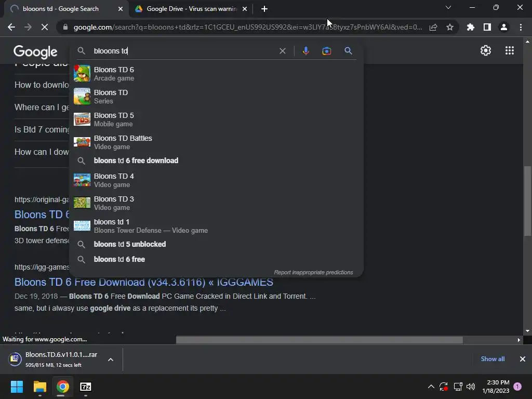Click the vertical page scrollbar thumb
This screenshot has height=399, width=532.
(527, 200)
